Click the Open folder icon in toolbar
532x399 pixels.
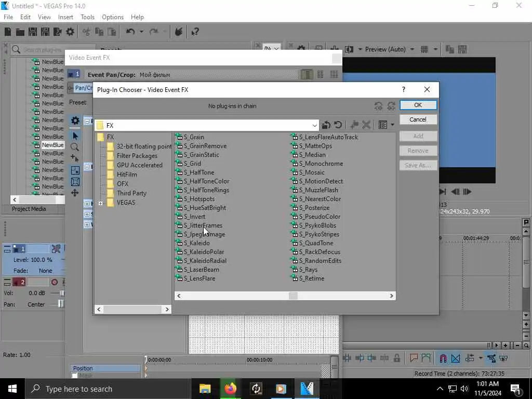20,32
